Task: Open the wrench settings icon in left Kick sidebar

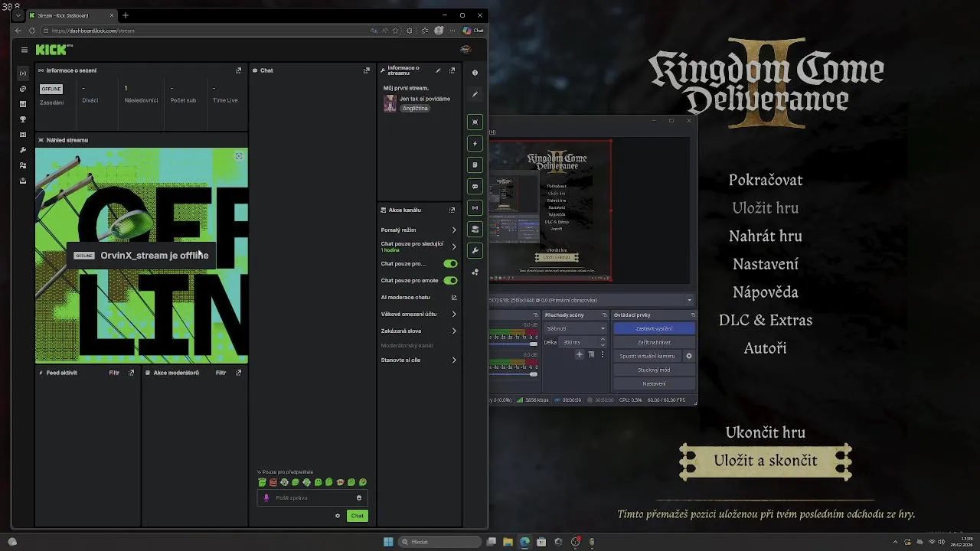Action: 23,150
